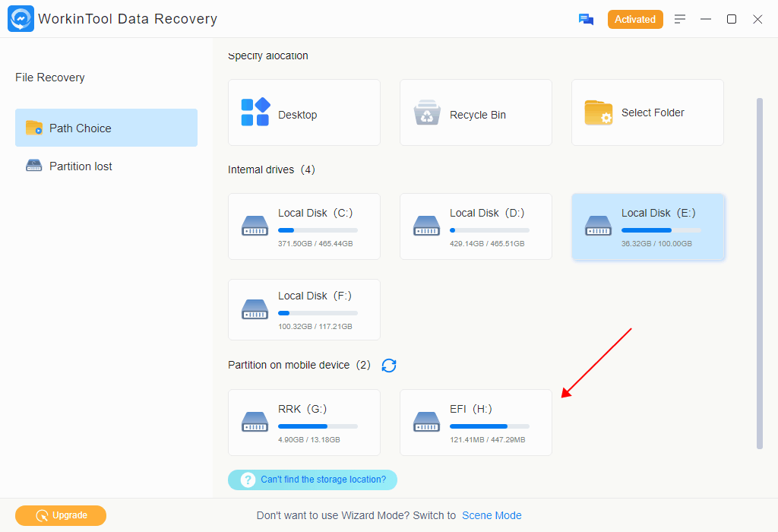Image resolution: width=778 pixels, height=532 pixels.
Task: Open the Select Folder option
Action: (x=647, y=112)
